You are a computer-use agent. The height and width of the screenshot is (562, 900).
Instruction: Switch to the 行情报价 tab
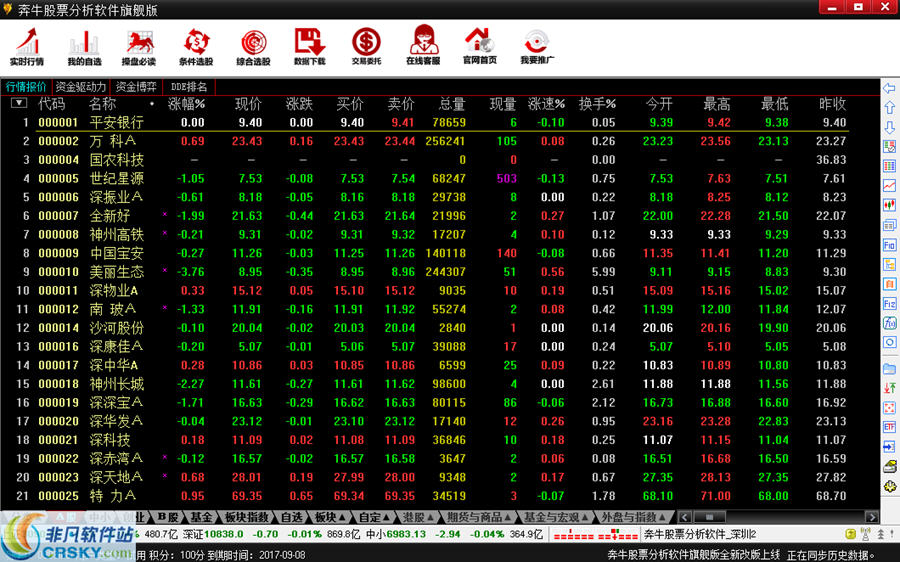point(26,87)
